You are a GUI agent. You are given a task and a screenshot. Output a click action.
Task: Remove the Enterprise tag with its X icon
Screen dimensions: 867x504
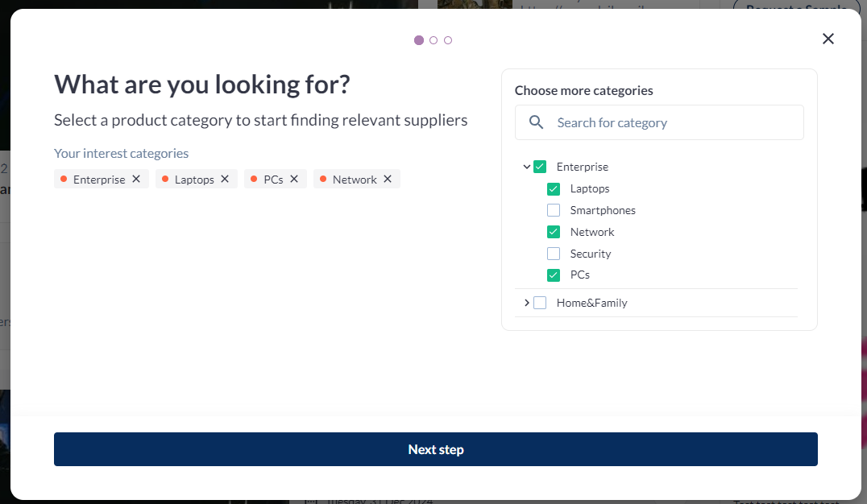(136, 179)
